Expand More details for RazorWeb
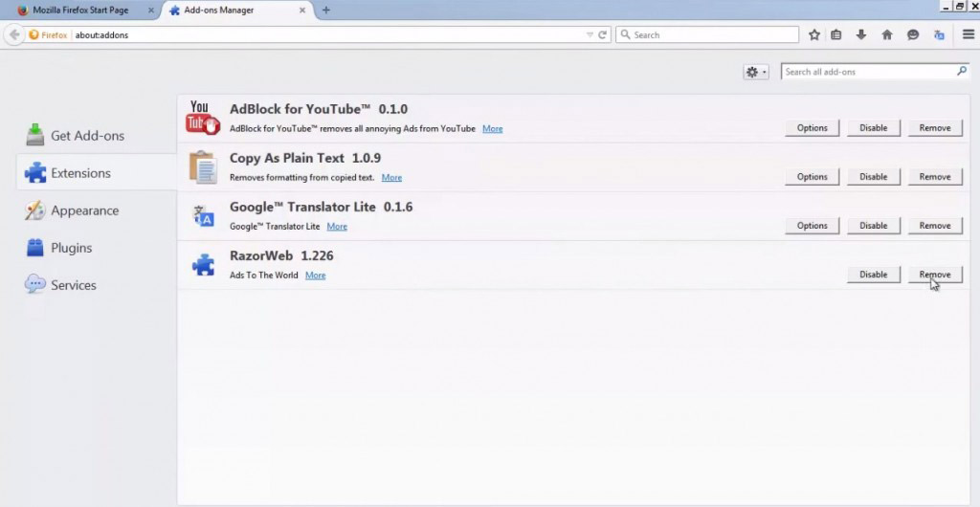The width and height of the screenshot is (980, 507). (x=315, y=276)
